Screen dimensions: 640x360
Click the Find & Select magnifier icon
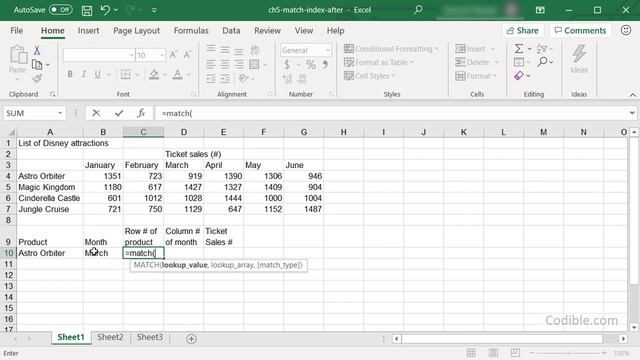pos(542,62)
